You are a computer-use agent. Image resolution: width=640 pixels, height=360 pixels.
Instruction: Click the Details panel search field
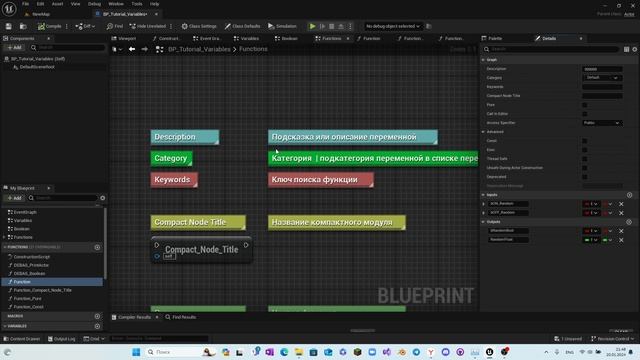[551, 49]
